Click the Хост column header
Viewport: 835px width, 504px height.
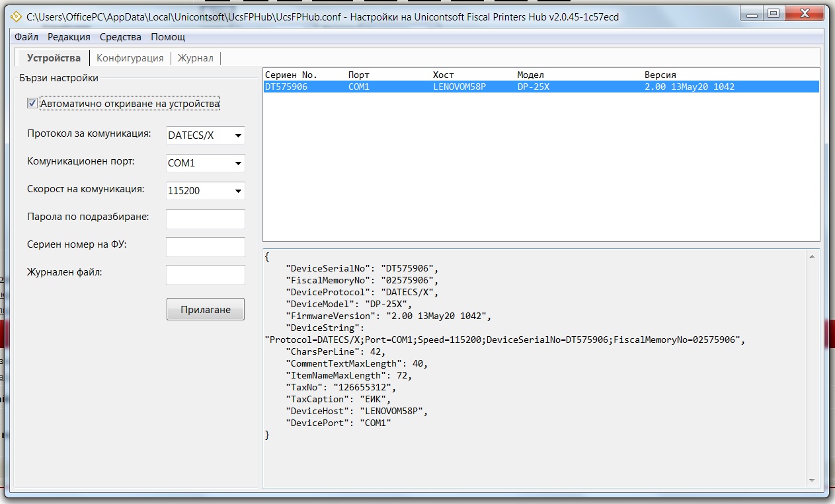pos(444,75)
